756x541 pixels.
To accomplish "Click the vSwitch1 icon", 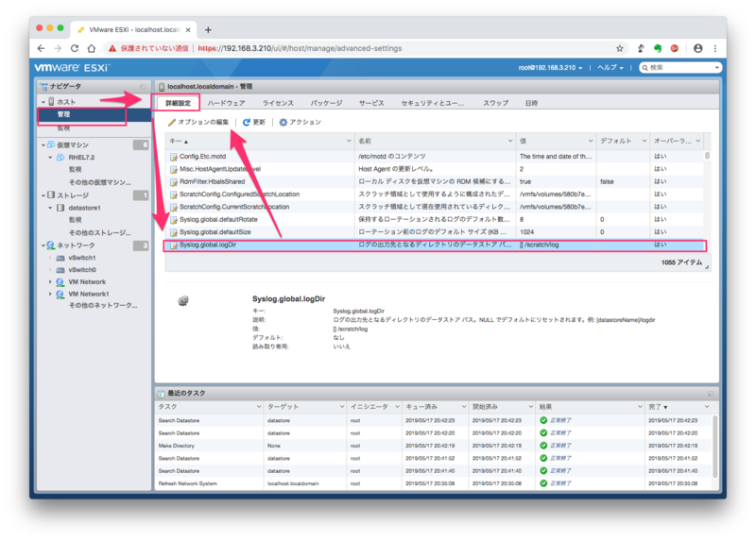I will coord(60,258).
